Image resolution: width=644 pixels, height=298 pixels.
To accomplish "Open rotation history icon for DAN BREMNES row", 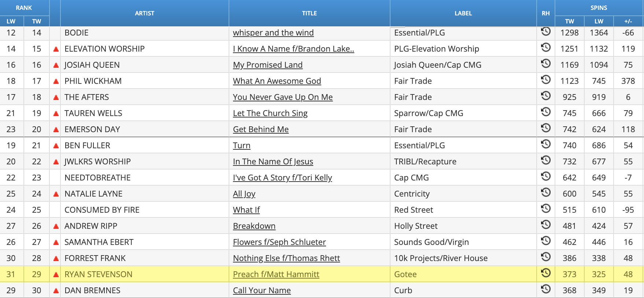I will 546,289.
